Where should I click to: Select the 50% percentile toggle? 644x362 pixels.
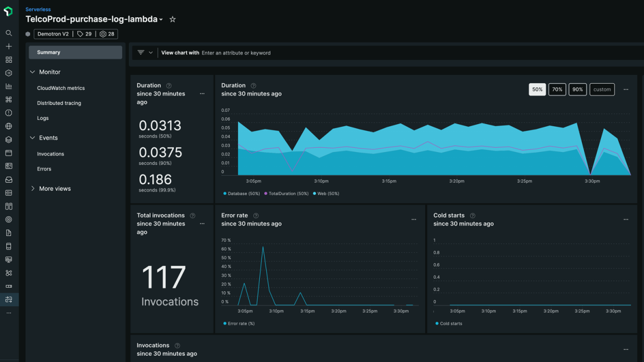(x=537, y=90)
